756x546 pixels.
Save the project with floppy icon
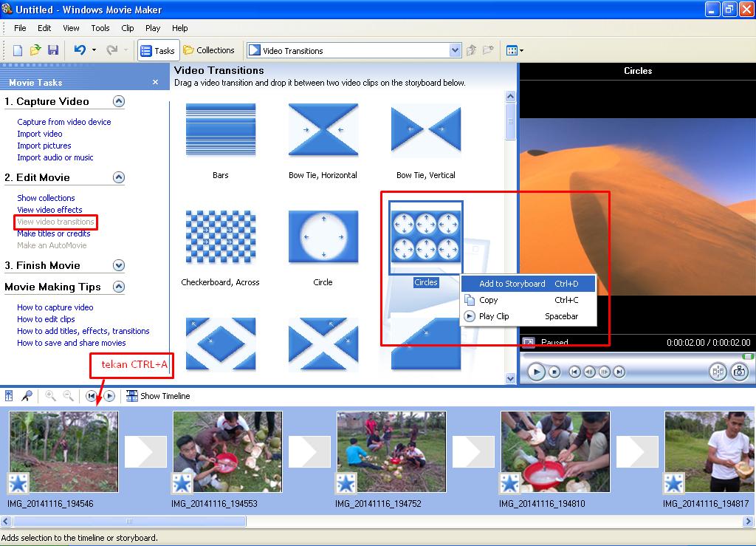[x=53, y=50]
